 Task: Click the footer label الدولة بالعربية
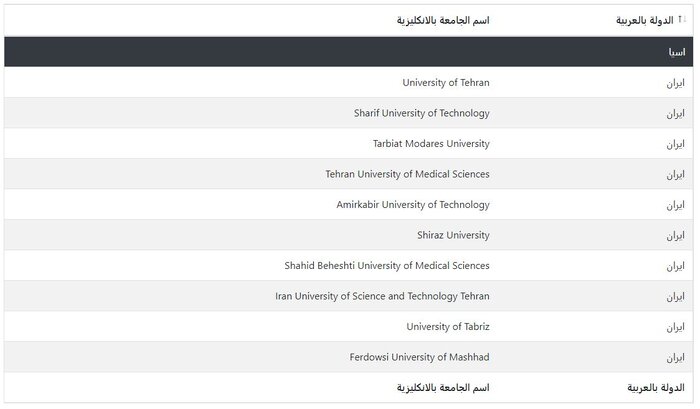tap(653, 387)
